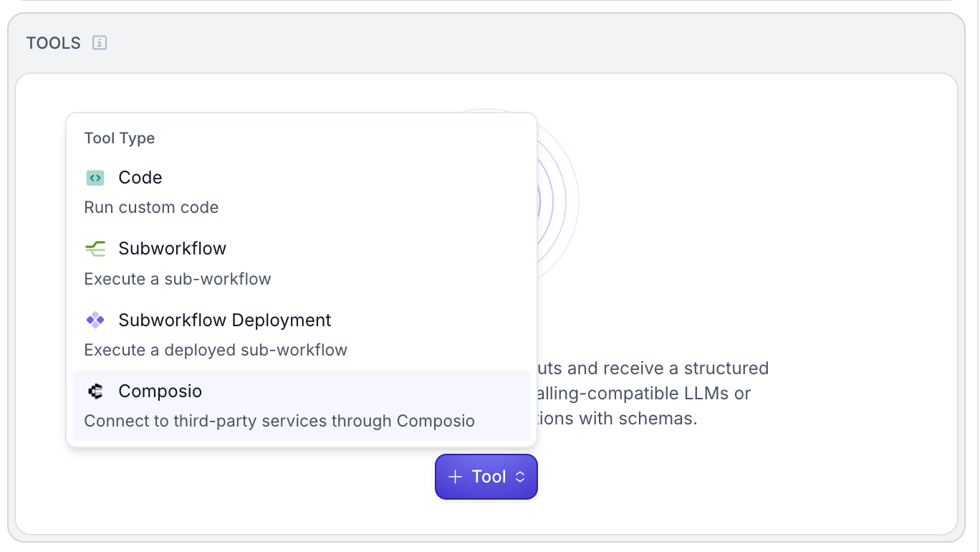Select the Code tool type label

point(140,178)
